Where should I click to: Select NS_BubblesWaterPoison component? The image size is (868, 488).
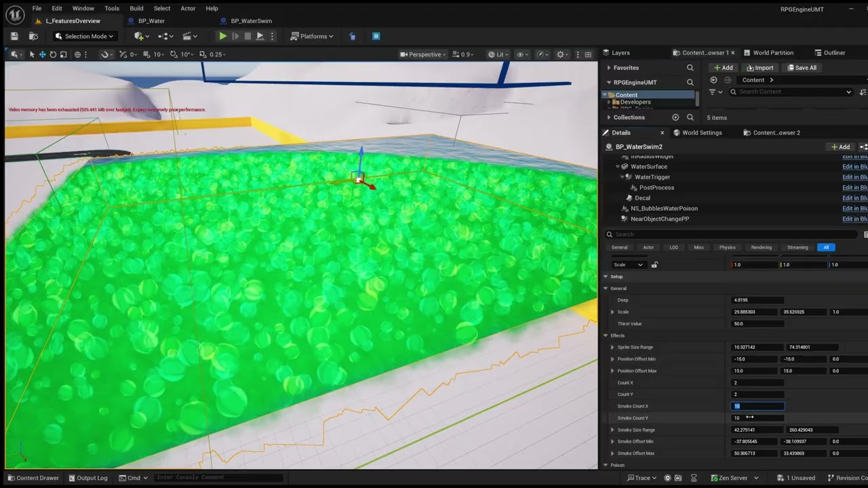coord(664,209)
